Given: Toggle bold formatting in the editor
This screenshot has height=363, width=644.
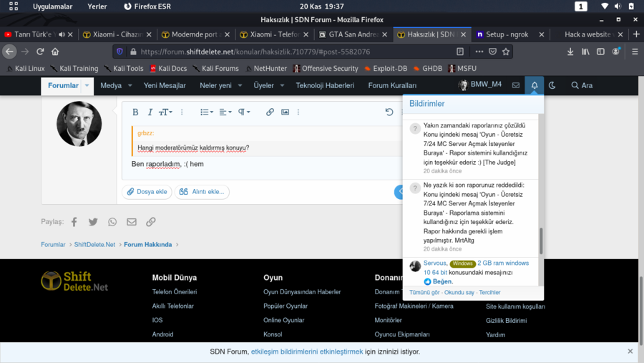Looking at the screenshot, I should point(135,112).
